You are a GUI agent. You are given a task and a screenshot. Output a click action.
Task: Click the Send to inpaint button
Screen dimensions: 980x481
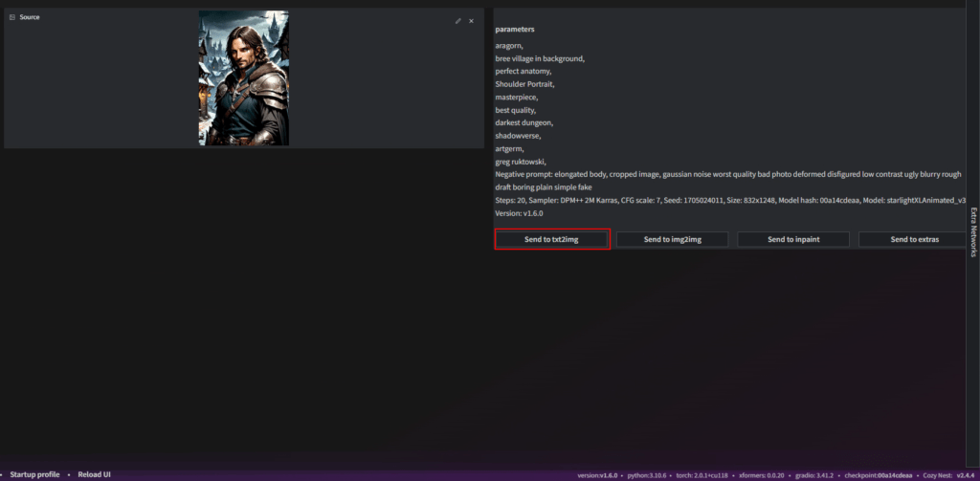point(793,239)
